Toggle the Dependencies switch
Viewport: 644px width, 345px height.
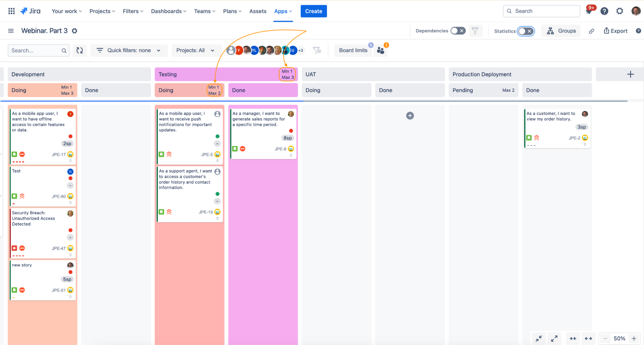pos(458,31)
